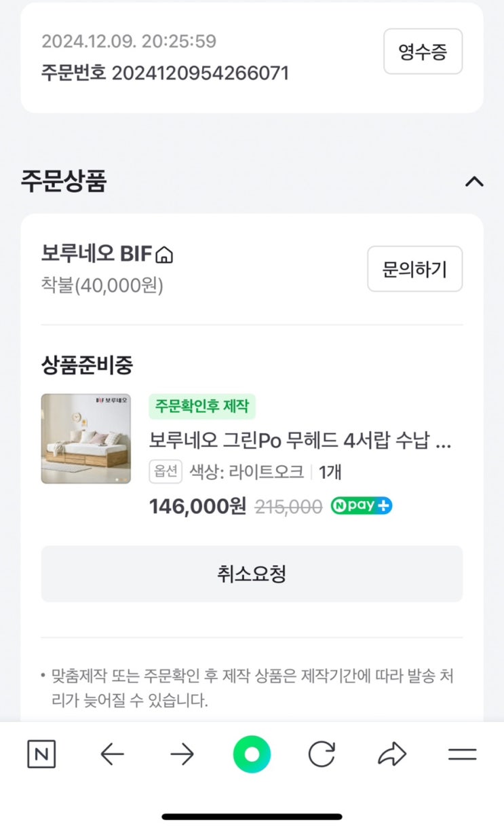
Task: Tap the 보루네오 BIF store name
Action: 98,254
